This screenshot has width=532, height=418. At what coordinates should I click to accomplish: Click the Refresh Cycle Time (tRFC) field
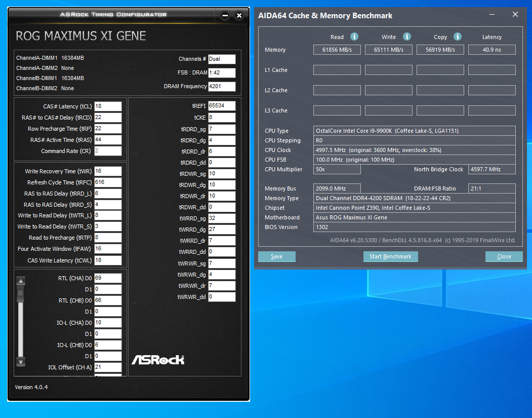[108, 182]
